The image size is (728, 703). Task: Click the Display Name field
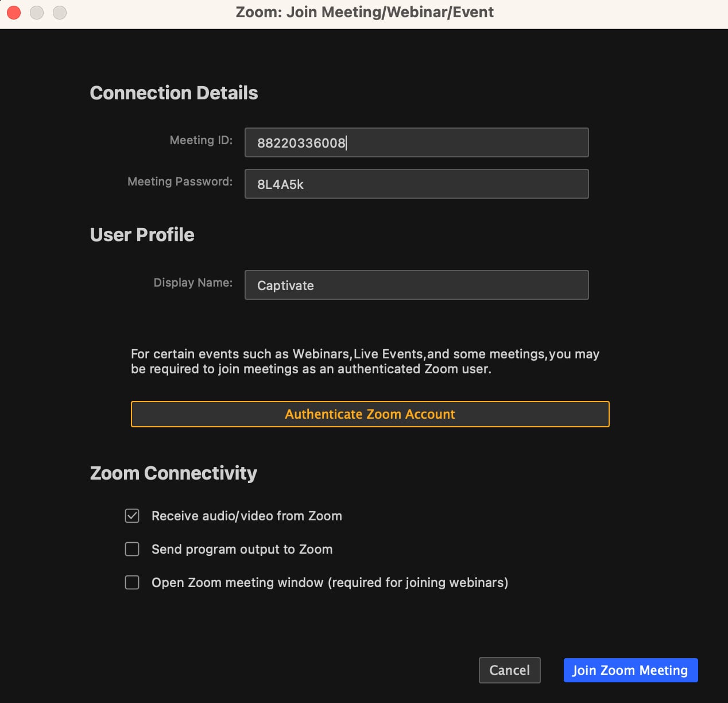click(x=416, y=285)
